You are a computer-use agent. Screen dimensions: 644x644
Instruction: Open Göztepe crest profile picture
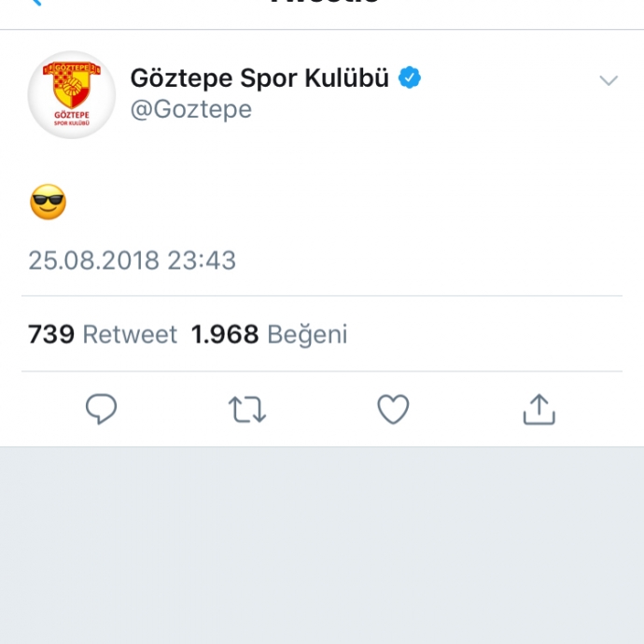pyautogui.click(x=72, y=94)
